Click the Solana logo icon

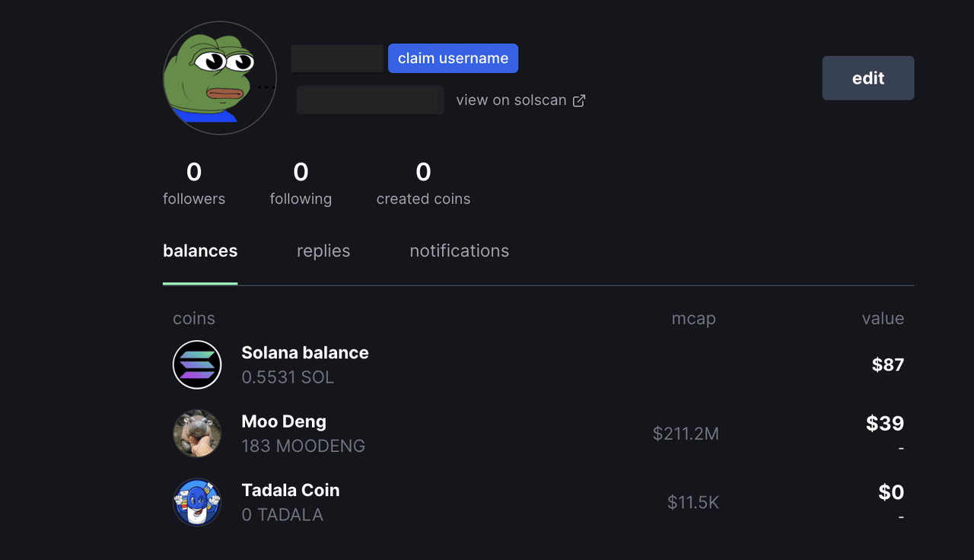(197, 364)
